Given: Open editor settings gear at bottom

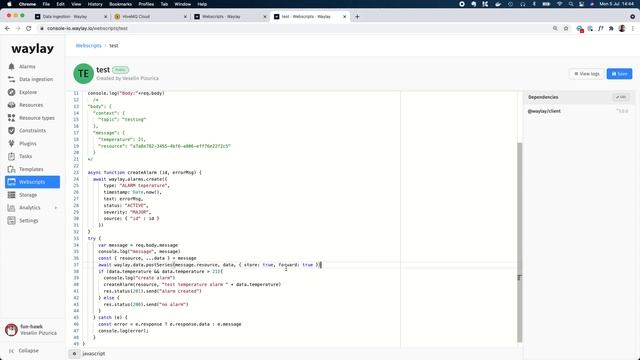Looking at the screenshot, I should [74, 354].
